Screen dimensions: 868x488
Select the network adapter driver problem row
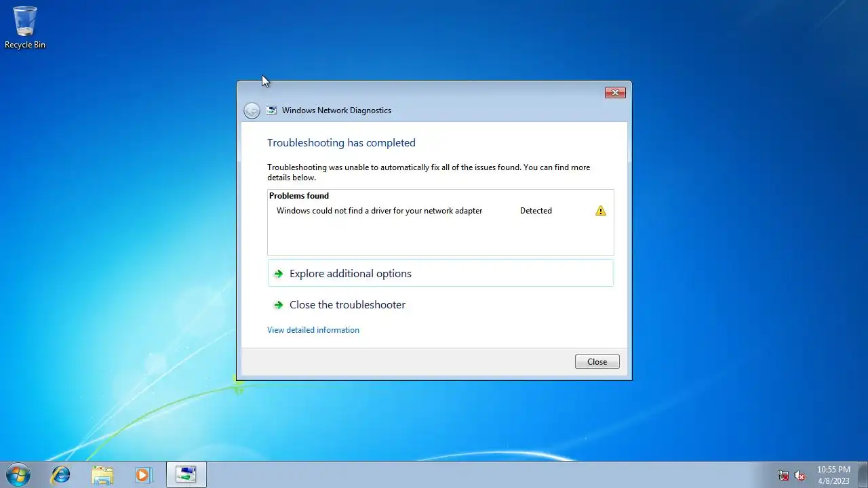441,211
